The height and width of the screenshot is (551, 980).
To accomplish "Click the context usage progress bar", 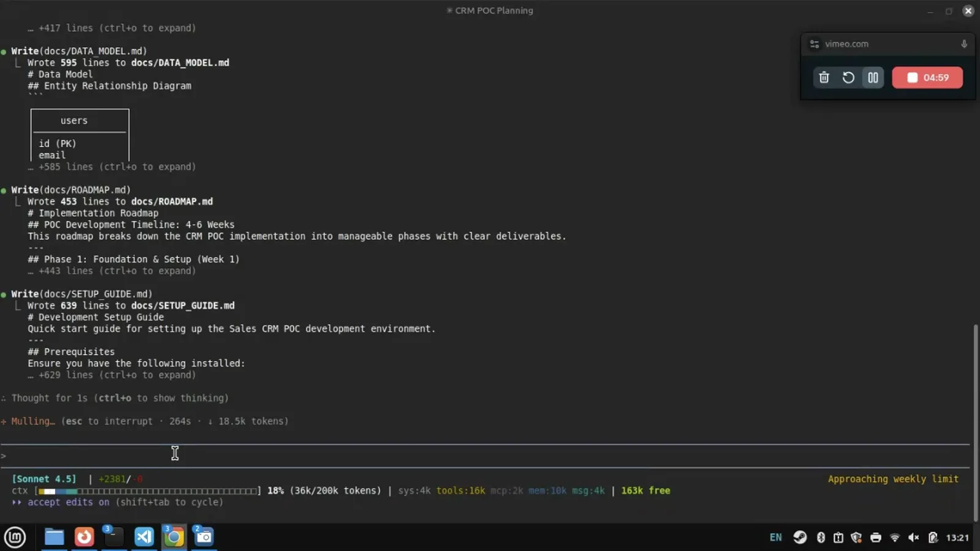I will (148, 491).
